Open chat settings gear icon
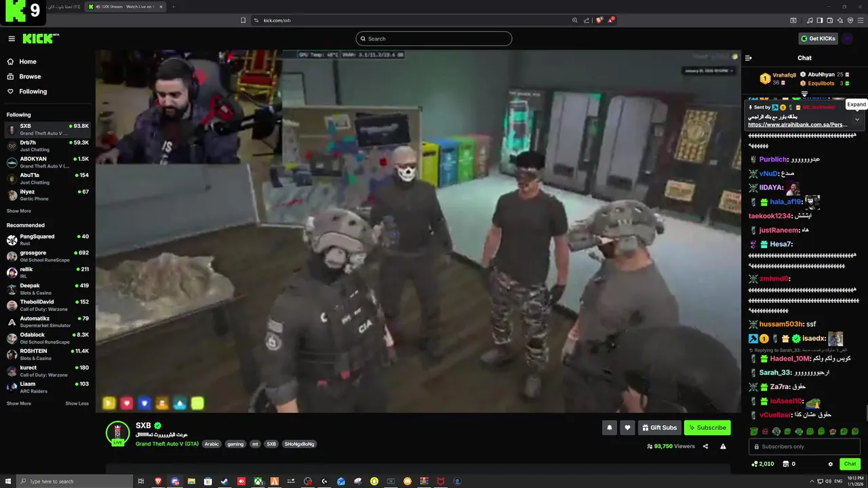Viewport: 868px width, 488px height. click(x=831, y=464)
